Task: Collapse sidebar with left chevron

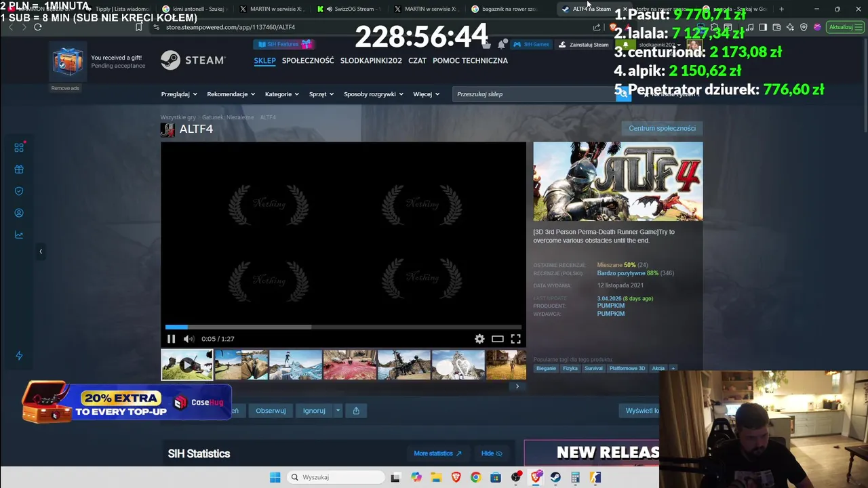Action: (x=41, y=251)
